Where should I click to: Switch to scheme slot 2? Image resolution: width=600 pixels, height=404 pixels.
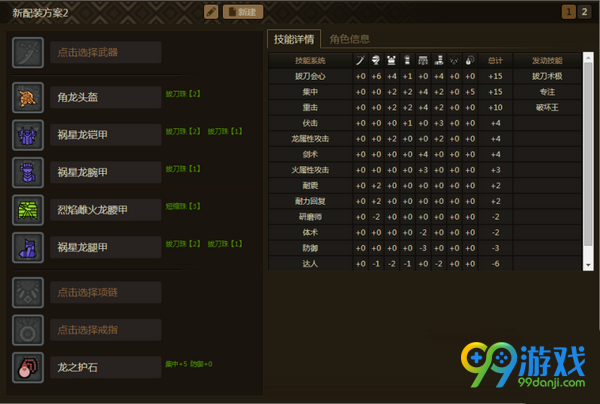584,12
